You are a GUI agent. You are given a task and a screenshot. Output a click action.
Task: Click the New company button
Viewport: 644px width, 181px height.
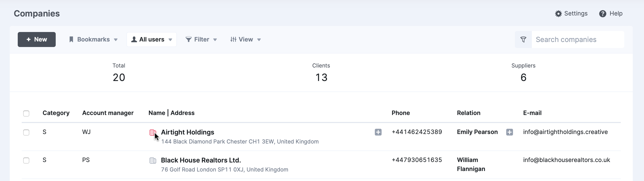coord(37,39)
